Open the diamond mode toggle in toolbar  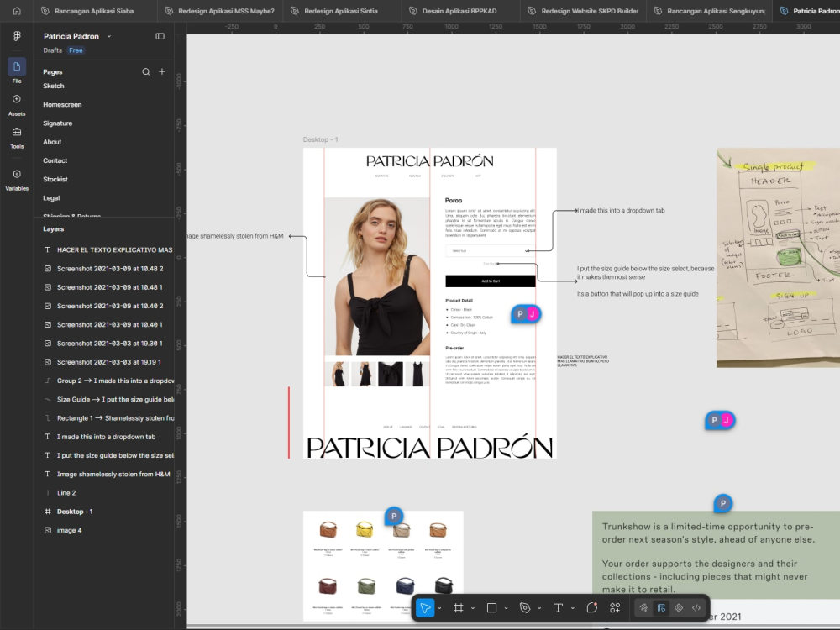pos(679,607)
